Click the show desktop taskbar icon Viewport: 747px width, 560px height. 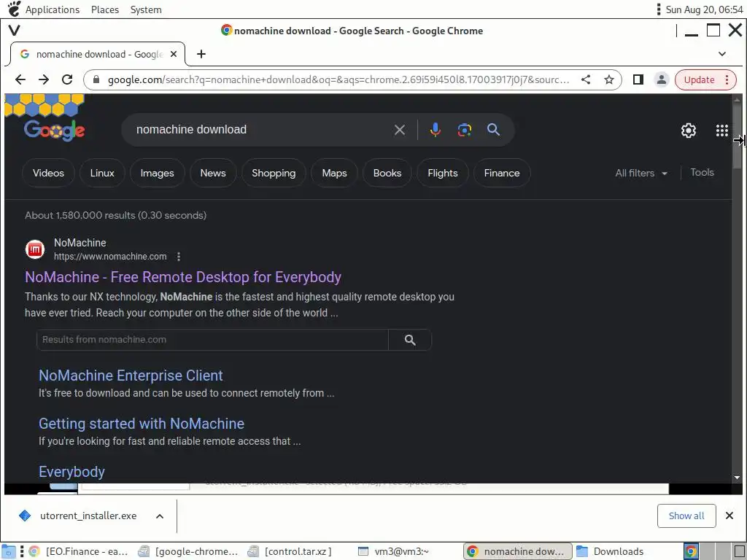tap(8, 551)
